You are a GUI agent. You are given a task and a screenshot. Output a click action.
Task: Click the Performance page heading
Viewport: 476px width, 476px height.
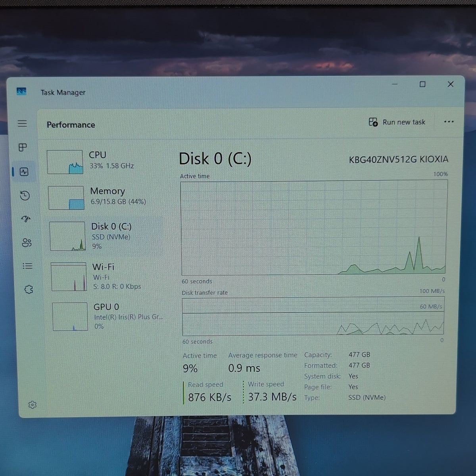(x=71, y=125)
